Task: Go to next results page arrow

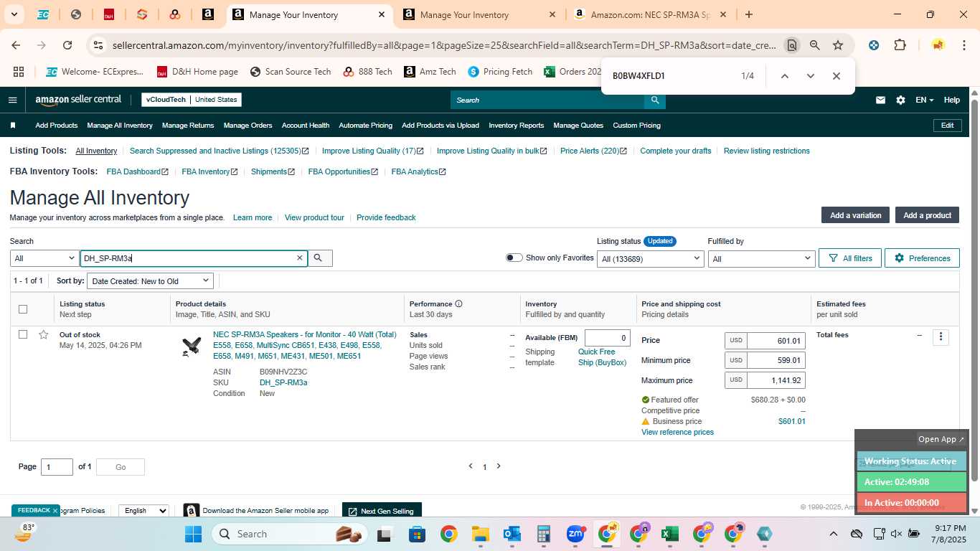Action: [499, 466]
